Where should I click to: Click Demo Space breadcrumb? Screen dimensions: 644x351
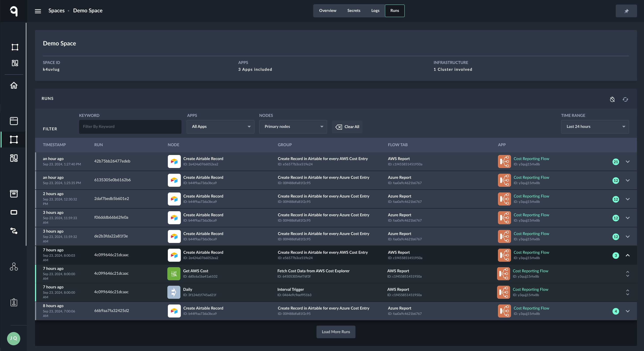point(88,11)
